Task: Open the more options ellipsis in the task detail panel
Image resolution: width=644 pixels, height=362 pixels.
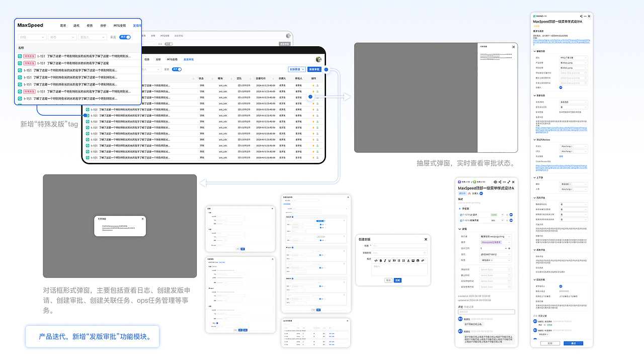Action: (x=504, y=182)
